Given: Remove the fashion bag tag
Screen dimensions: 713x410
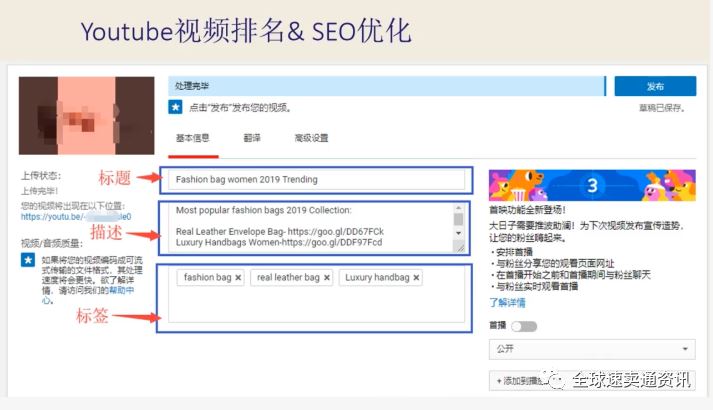Looking at the screenshot, I should 238,278.
